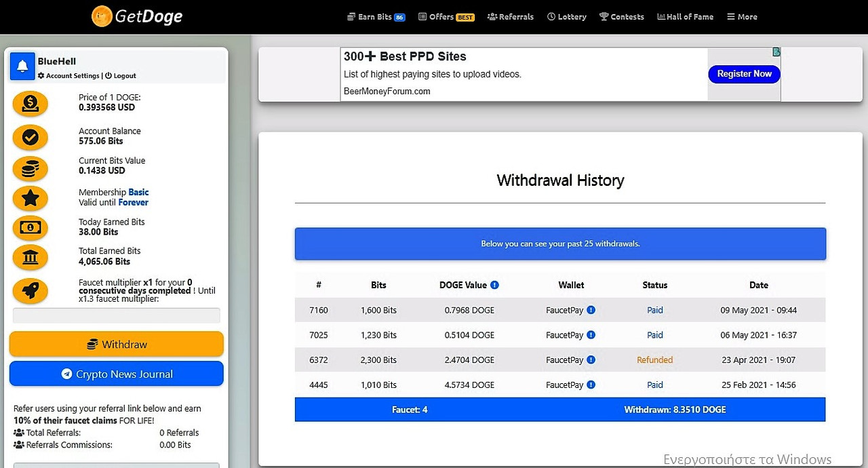The image size is (868, 468).
Task: Click date 06 May 2021 - 16:37
Action: (758, 335)
